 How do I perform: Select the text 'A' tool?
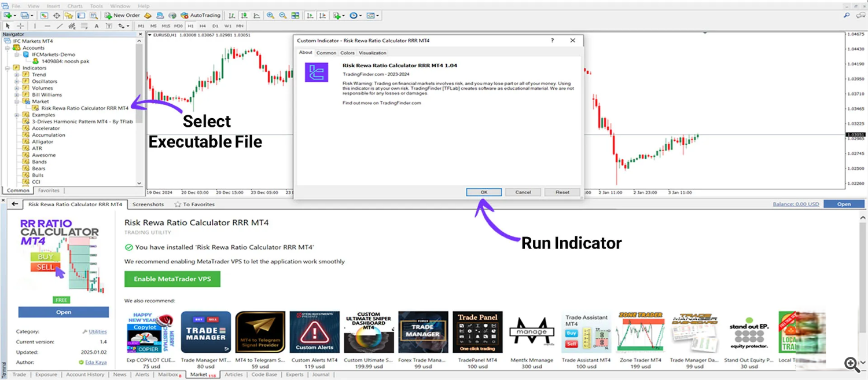[x=97, y=26]
